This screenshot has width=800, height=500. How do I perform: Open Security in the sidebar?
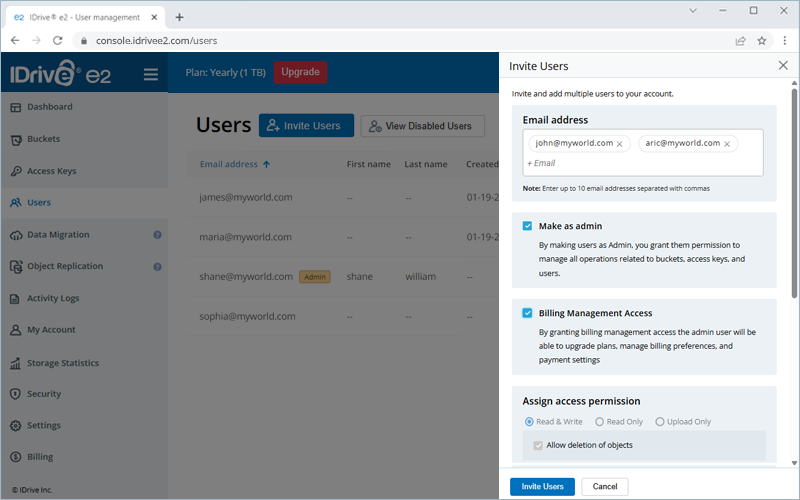(44, 394)
